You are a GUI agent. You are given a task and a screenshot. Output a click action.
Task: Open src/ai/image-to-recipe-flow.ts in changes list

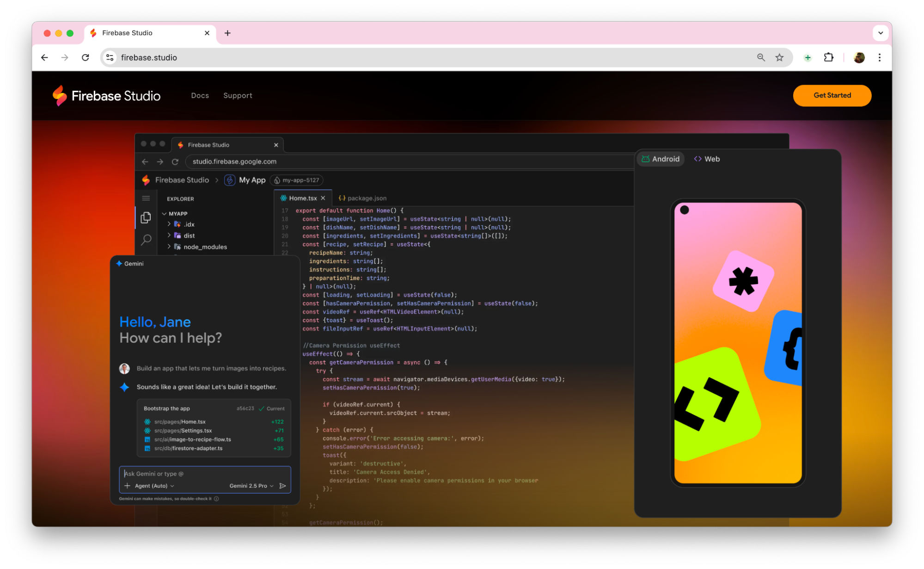[x=192, y=439]
